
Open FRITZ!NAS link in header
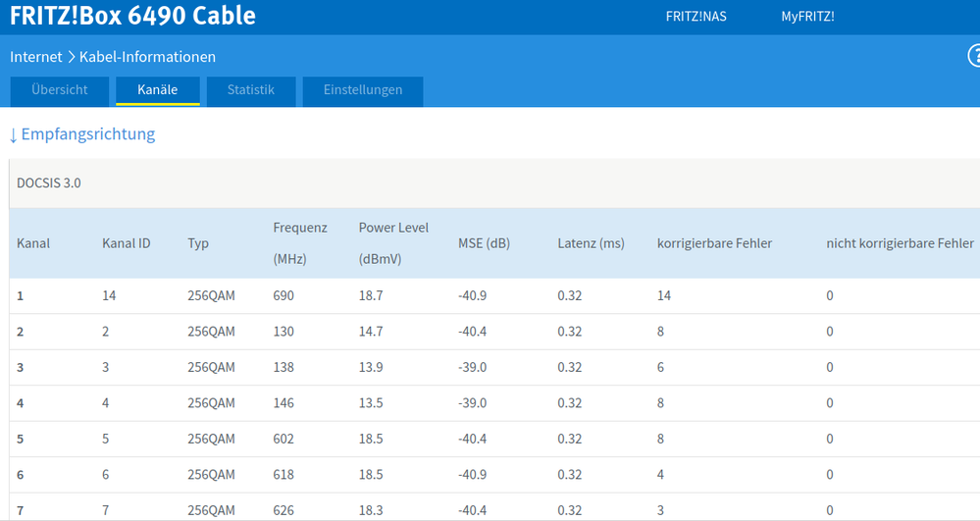coord(696,17)
